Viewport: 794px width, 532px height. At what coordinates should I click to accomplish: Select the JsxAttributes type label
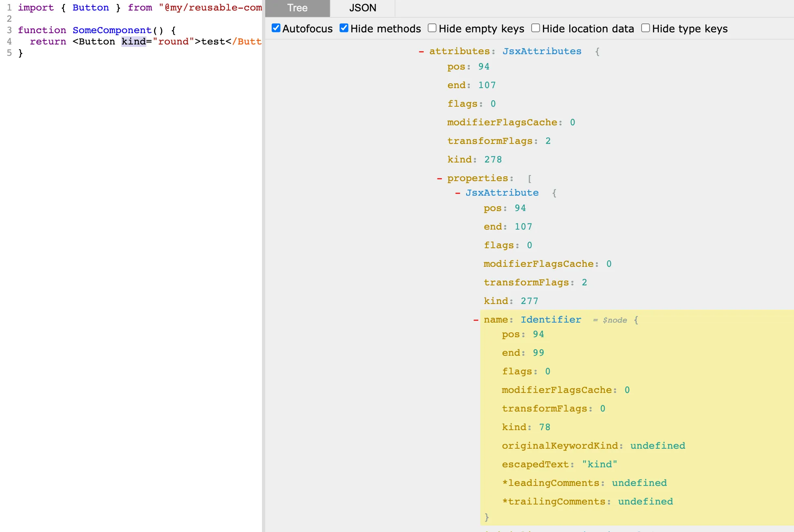point(542,51)
